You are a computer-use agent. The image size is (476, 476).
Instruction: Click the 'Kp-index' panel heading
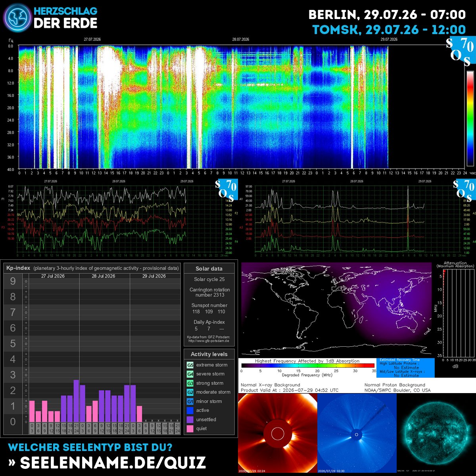coord(19,268)
